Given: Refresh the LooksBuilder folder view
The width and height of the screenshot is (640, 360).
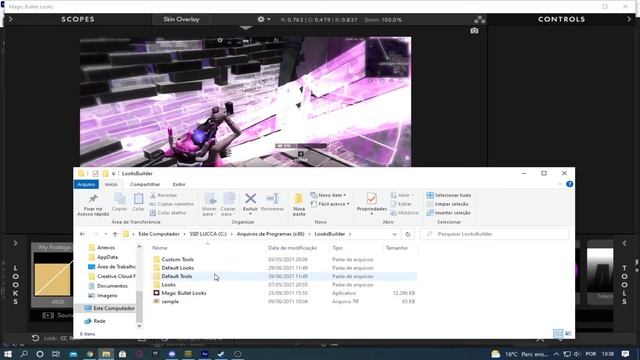Looking at the screenshot, I should (x=407, y=234).
